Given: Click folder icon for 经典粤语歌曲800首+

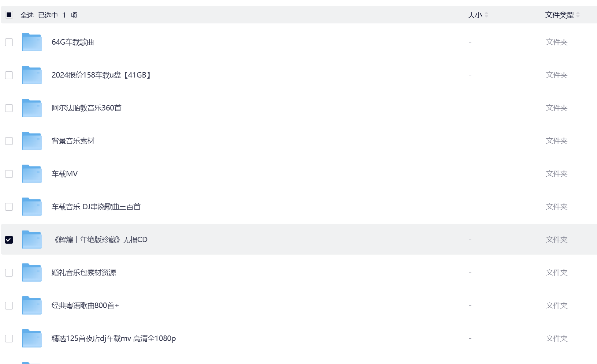Looking at the screenshot, I should click(x=31, y=305).
